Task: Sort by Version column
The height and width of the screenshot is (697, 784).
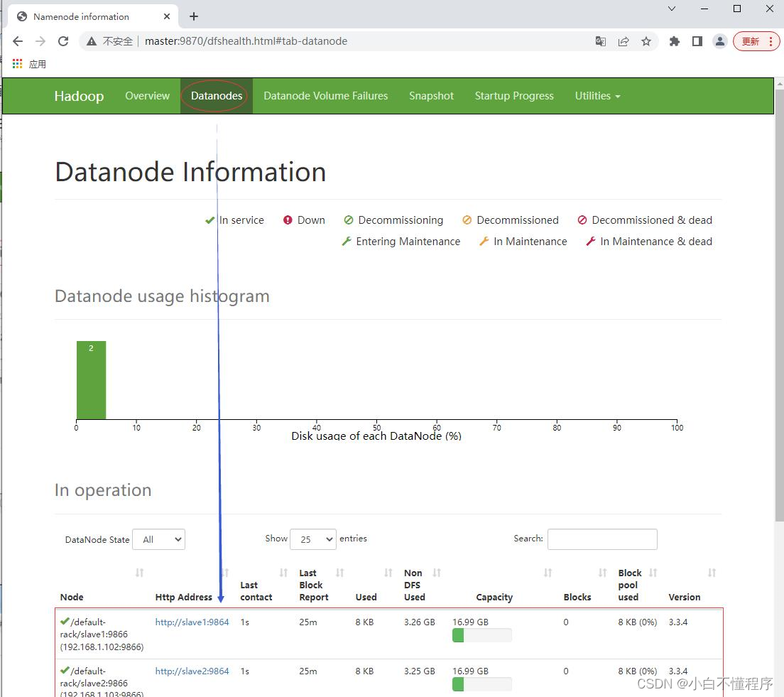Action: pyautogui.click(x=712, y=573)
